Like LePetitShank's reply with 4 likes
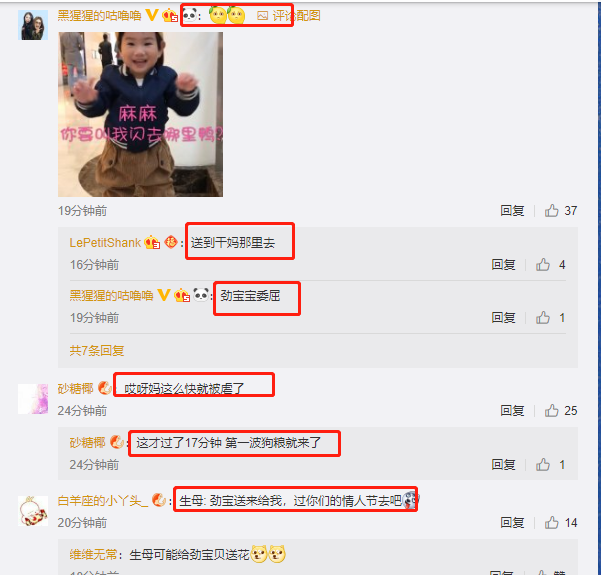601x575 pixels. tap(543, 264)
